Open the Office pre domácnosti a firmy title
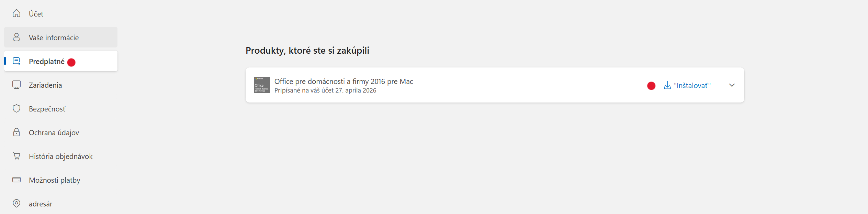This screenshot has height=214, width=868. (x=343, y=81)
